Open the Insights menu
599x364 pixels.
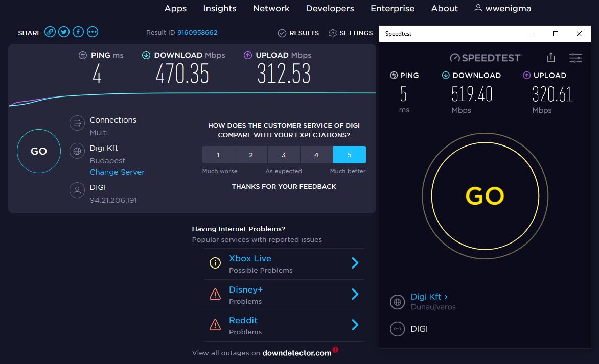(220, 8)
